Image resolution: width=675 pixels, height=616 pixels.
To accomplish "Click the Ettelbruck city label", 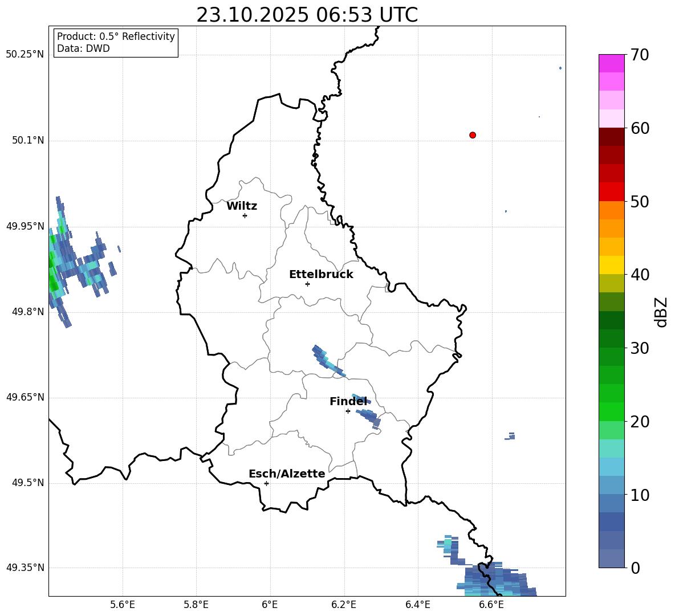I will click(321, 275).
